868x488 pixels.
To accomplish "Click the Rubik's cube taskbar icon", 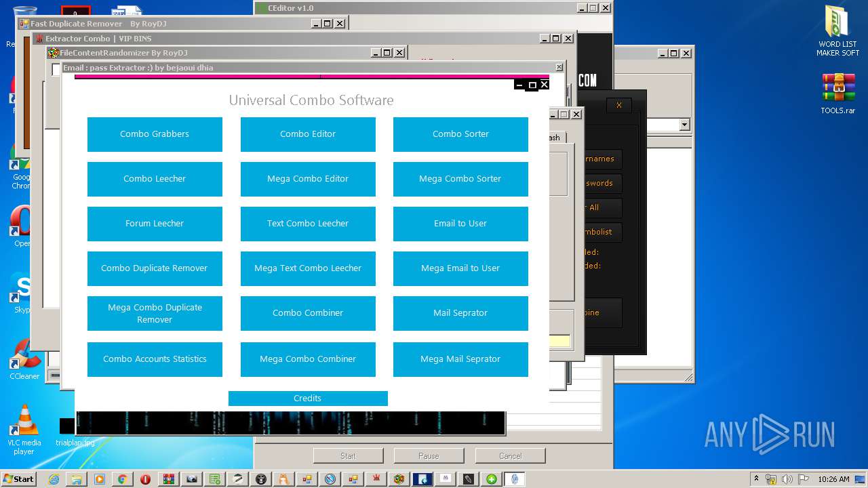I will point(399,479).
